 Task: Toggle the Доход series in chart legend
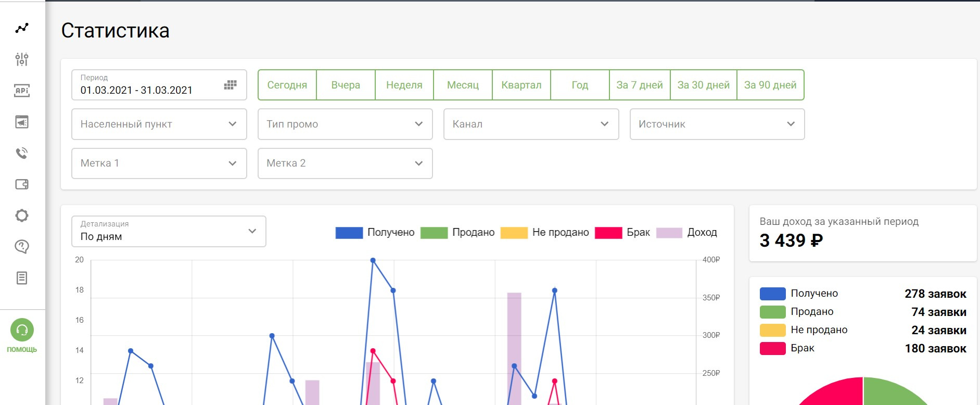pos(686,233)
